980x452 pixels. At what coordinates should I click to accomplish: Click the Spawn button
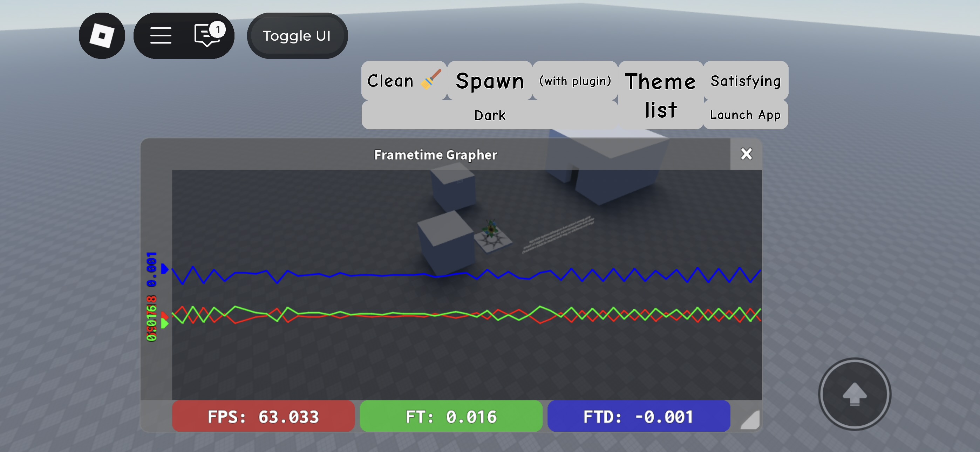[490, 81]
